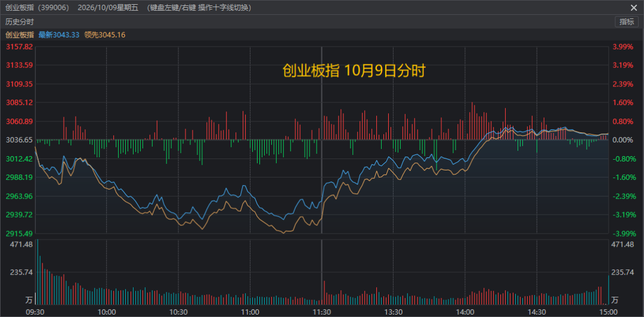644x317 pixels.
Task: Click the 10:30 time axis marker
Action: coord(178,312)
